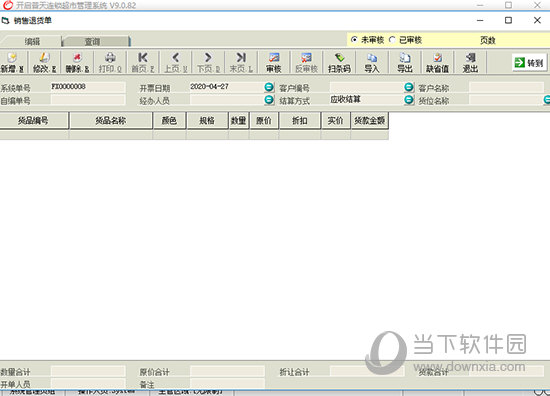Click the 经办人员 input field

pyautogui.click(x=227, y=100)
